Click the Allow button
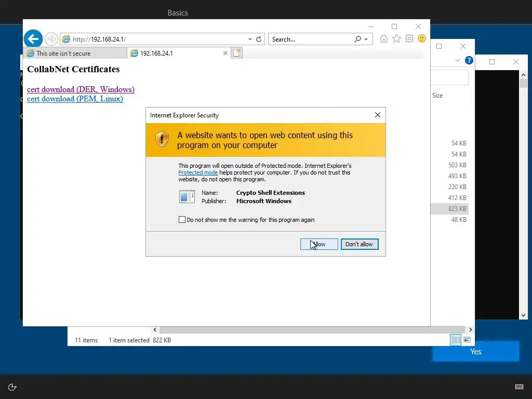This screenshot has height=399, width=532. tap(319, 244)
